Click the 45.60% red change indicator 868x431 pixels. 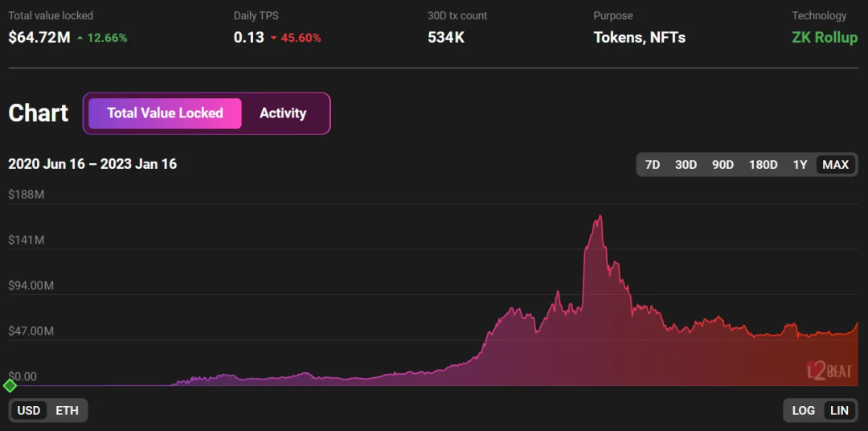tap(296, 39)
